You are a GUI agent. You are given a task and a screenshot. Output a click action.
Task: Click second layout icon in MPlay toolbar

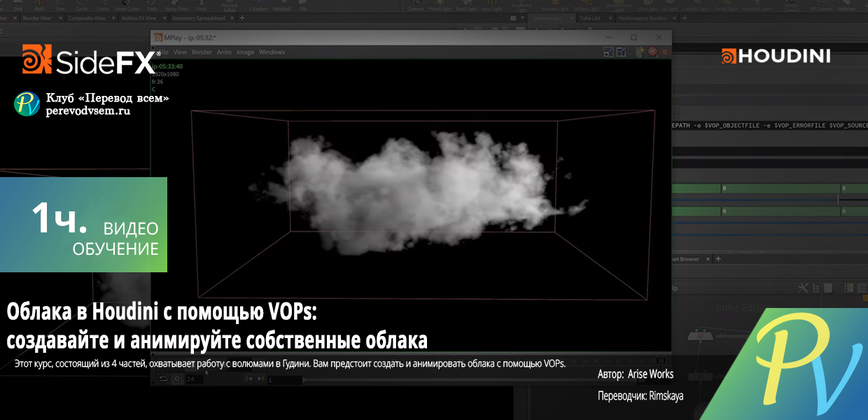pos(620,52)
